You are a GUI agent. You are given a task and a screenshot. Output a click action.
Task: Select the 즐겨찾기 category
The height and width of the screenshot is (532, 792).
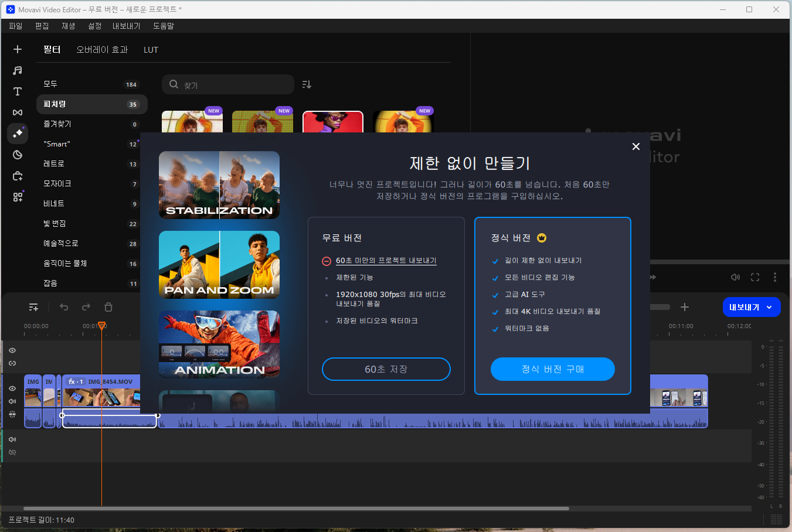[92, 124]
